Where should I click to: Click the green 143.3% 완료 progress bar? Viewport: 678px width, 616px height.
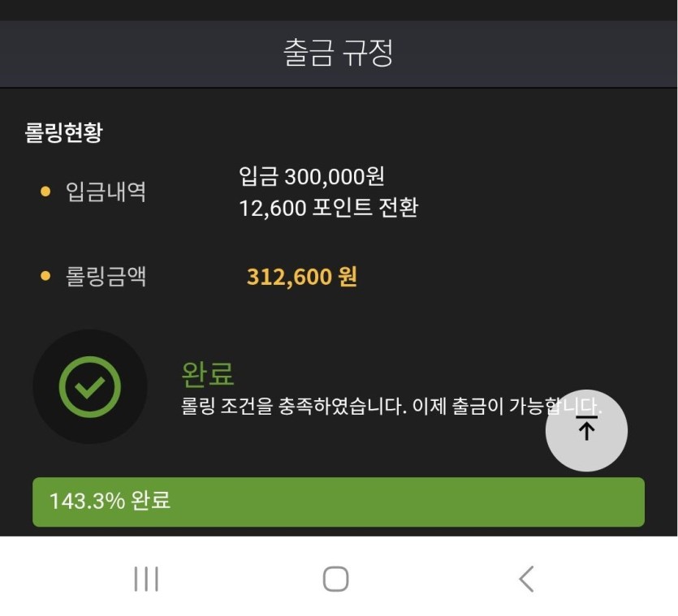tap(406, 502)
